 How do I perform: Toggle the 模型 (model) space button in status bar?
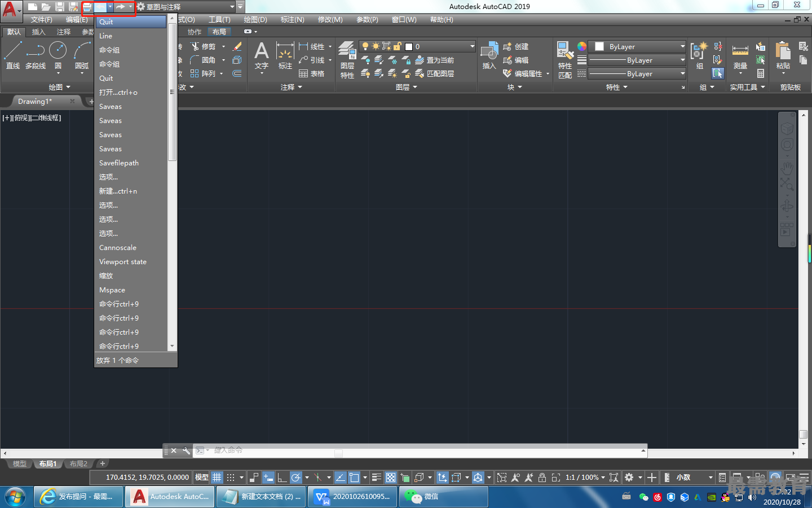click(202, 478)
